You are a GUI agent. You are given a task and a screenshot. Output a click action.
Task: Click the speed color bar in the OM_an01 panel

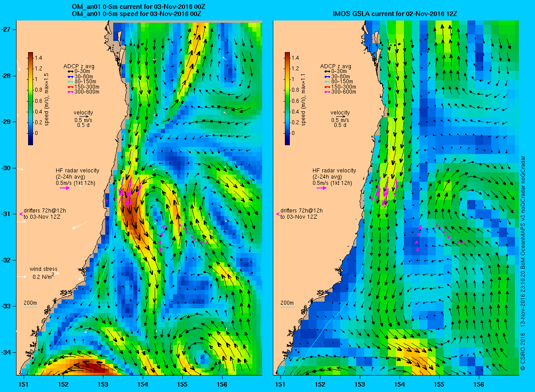pyautogui.click(x=30, y=98)
